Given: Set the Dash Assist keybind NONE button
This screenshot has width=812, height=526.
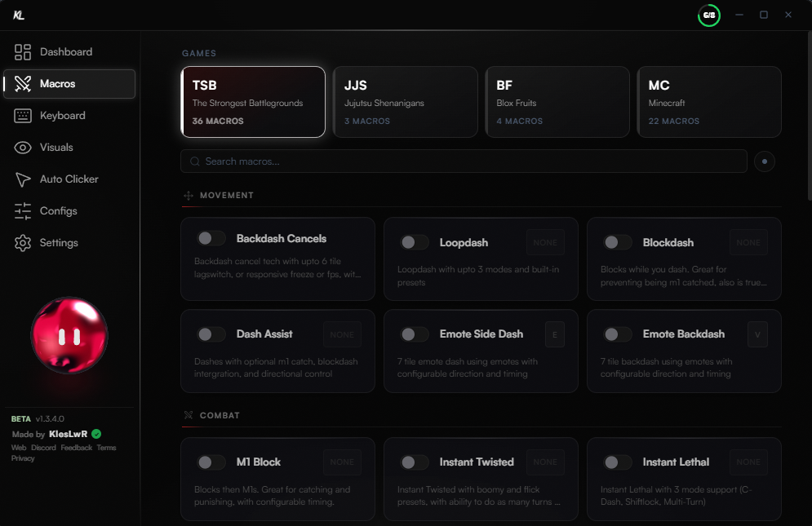Looking at the screenshot, I should (342, 334).
